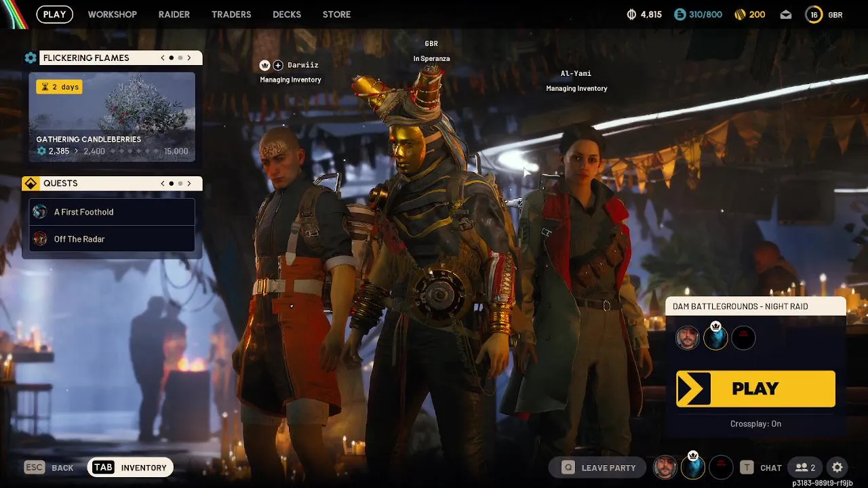Select the Play tab in top bar
The width and height of the screenshot is (868, 488).
[x=54, y=14]
